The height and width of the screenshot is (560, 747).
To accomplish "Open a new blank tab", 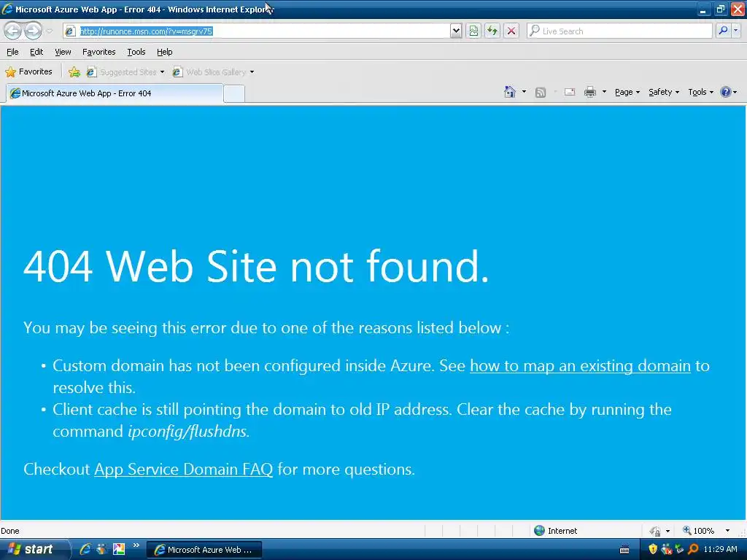I will pyautogui.click(x=234, y=94).
